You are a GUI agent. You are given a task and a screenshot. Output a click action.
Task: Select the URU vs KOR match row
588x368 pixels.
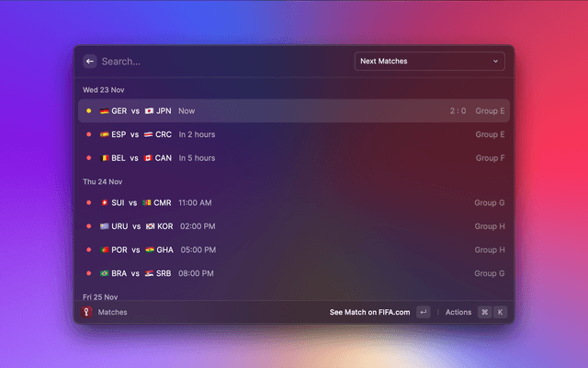(x=294, y=226)
